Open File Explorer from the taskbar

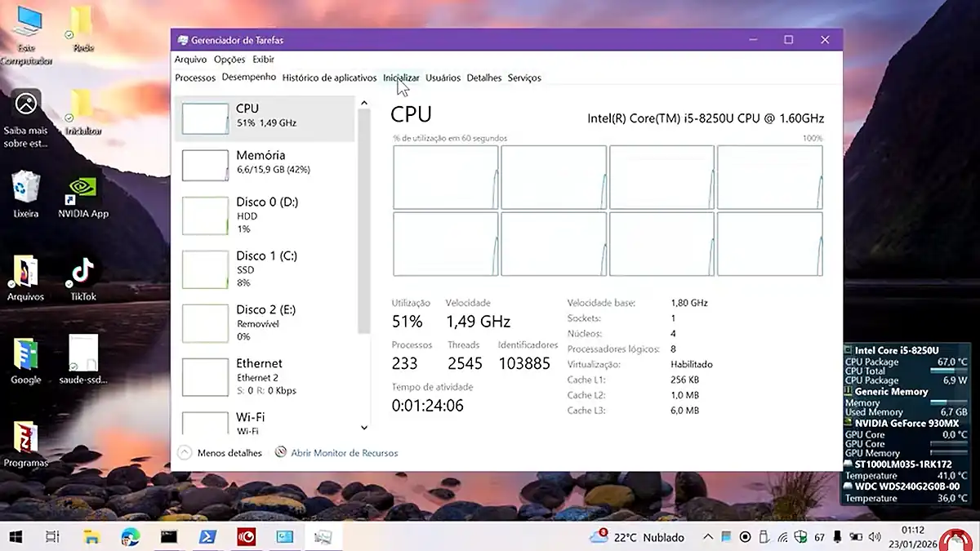pos(92,536)
